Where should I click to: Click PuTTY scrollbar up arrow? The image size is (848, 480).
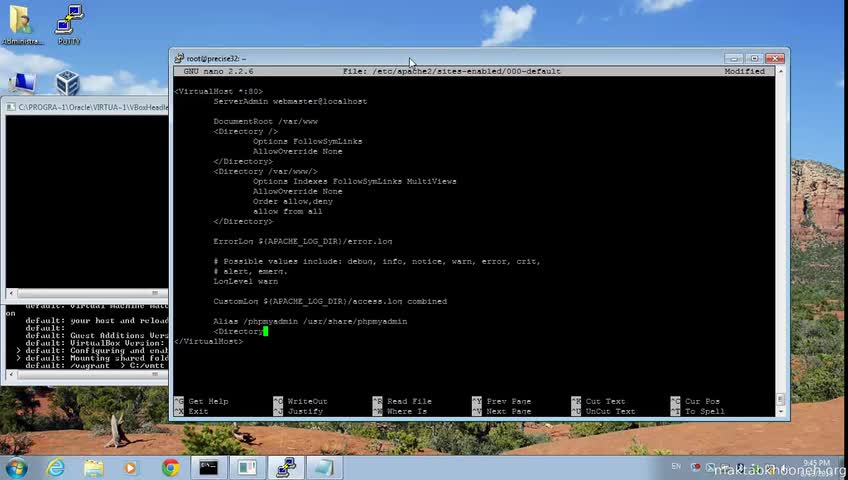tap(780, 71)
